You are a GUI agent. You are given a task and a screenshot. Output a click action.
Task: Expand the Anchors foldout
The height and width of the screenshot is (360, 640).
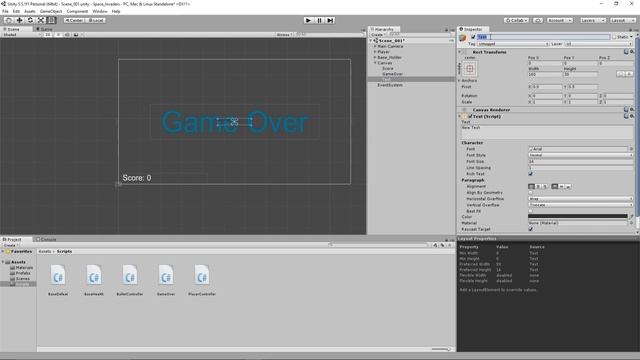point(460,80)
